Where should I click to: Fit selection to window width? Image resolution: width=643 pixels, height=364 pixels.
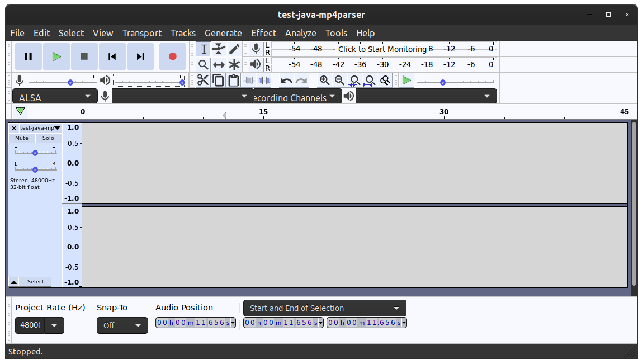[x=354, y=81]
